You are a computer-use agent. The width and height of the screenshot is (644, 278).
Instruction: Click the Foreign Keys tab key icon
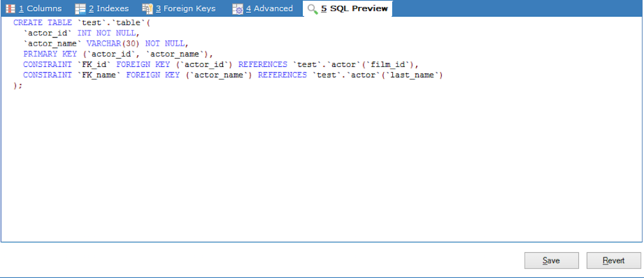pos(147,8)
